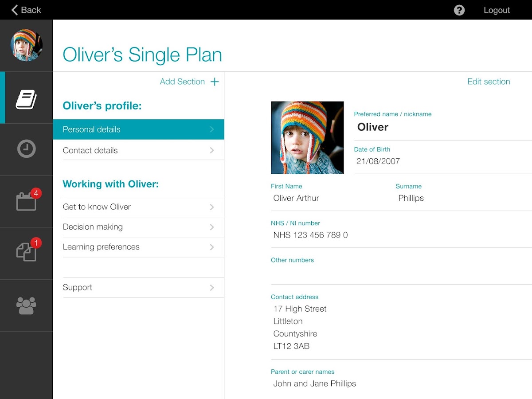
Task: Open Get to know Oliver section
Action: coord(138,207)
